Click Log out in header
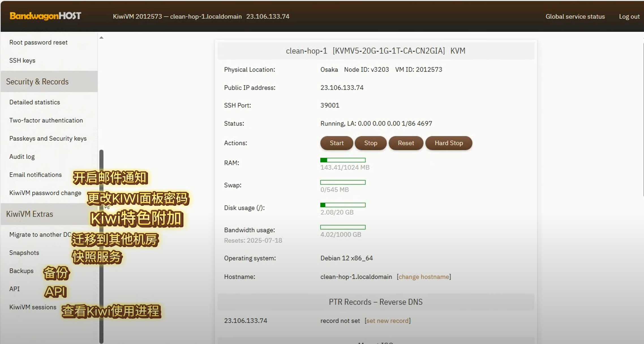644x344 pixels. (x=629, y=16)
